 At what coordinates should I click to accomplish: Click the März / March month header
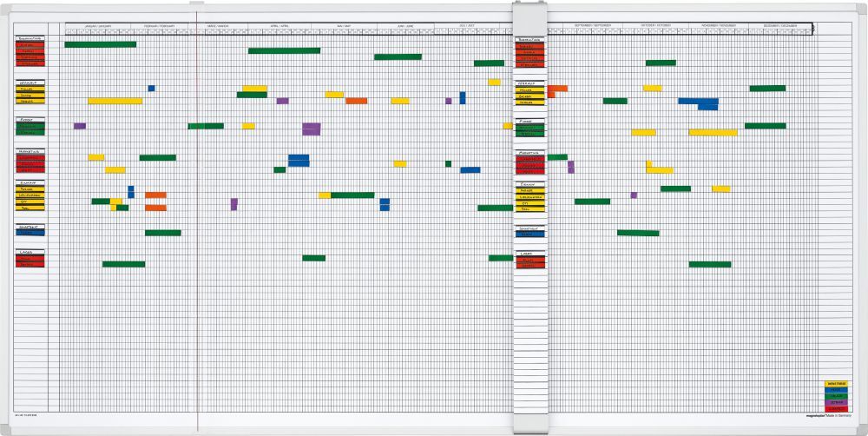(217, 26)
